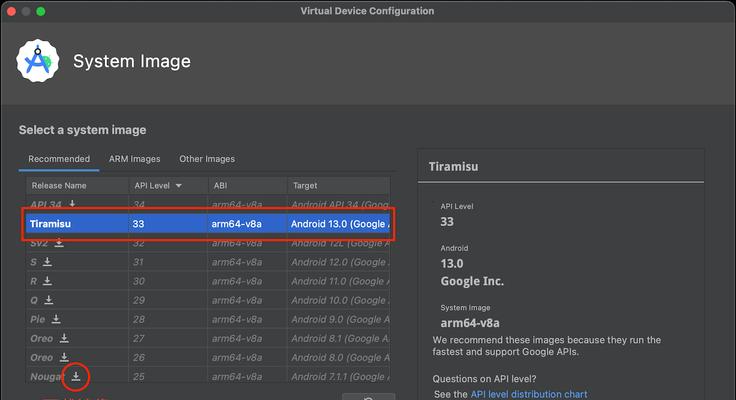Viewport: 736px width, 400px height.
Task: Download the Nougat system image
Action: [x=76, y=376]
